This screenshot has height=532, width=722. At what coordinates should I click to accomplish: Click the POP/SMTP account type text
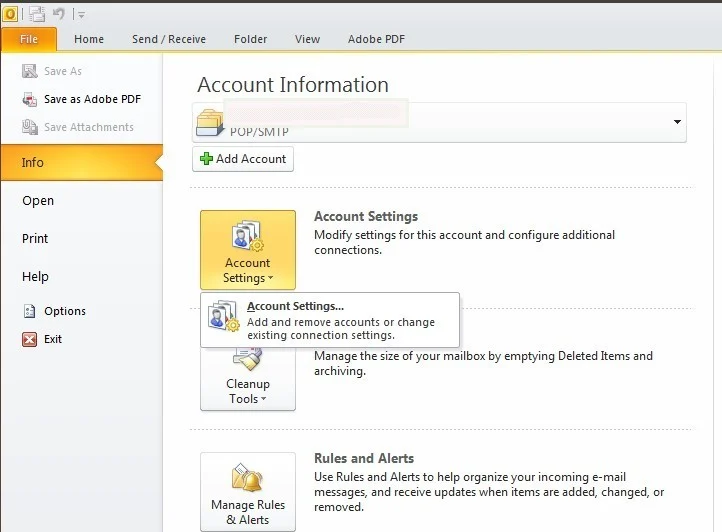pyautogui.click(x=259, y=132)
